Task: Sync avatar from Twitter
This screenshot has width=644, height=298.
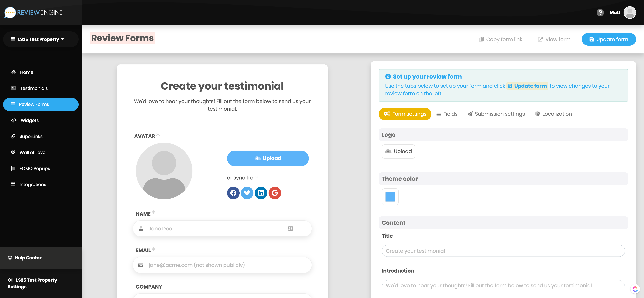Action: [x=247, y=193]
